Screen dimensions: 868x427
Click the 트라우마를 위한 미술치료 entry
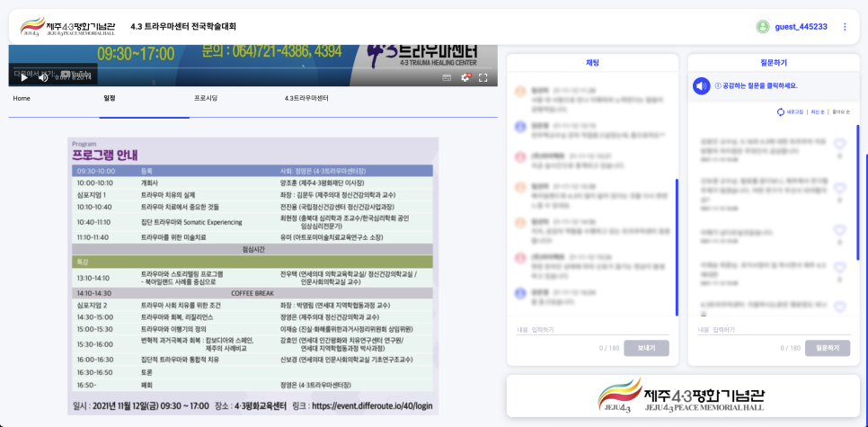[174, 237]
